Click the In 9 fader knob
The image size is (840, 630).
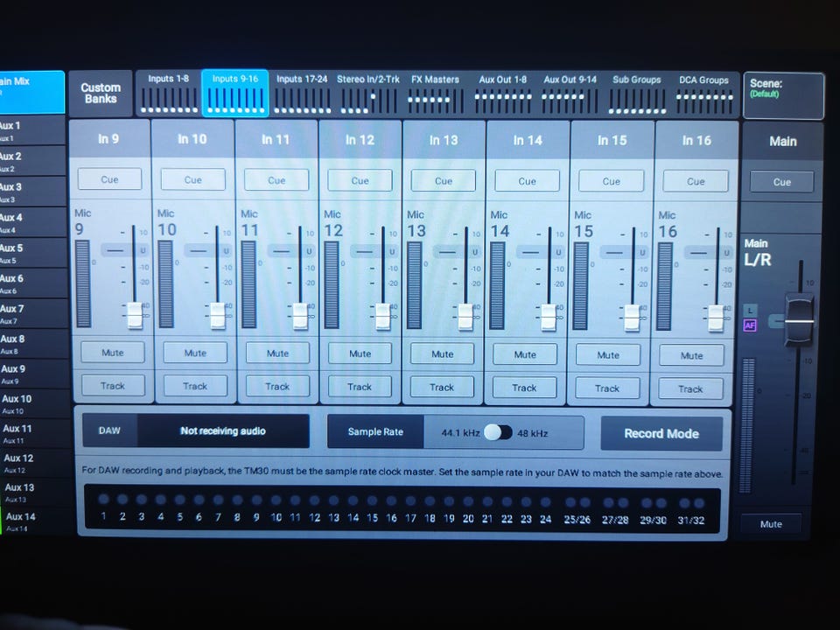coord(135,315)
